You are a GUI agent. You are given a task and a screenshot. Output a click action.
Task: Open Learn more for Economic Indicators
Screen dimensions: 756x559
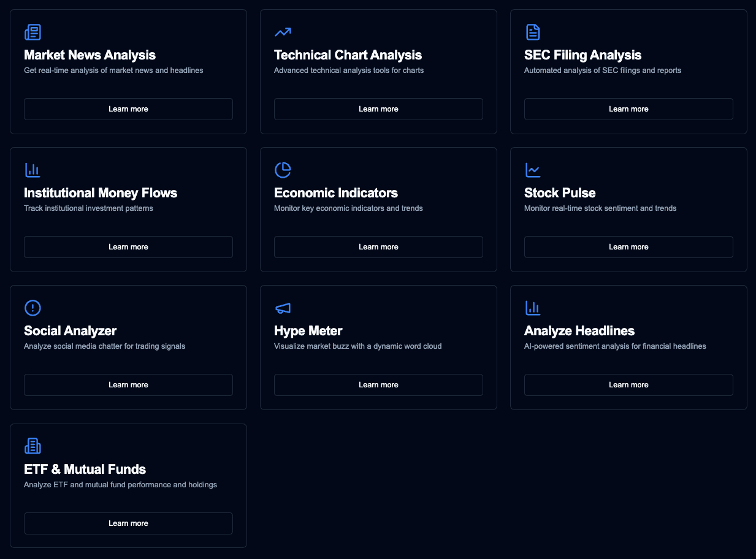pos(378,246)
